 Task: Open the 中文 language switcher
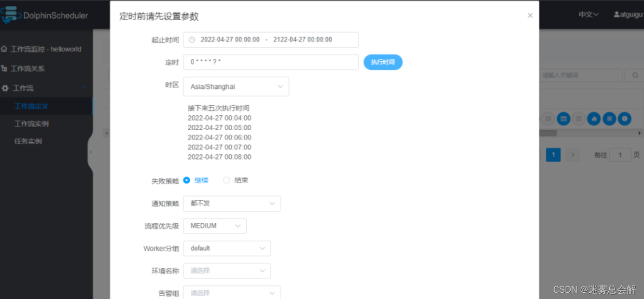(588, 15)
